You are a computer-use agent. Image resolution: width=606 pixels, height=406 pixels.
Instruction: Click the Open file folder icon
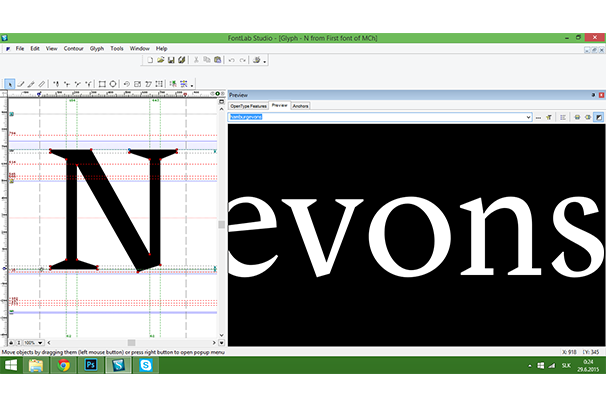[x=160, y=60]
